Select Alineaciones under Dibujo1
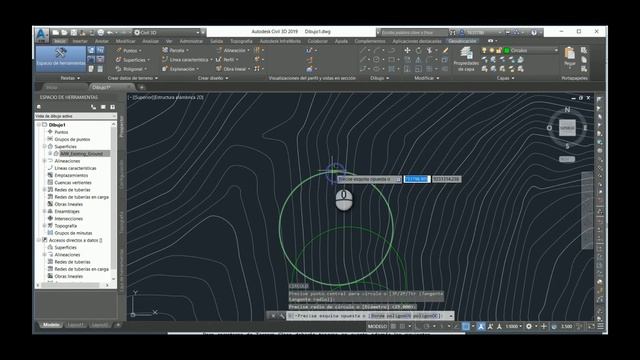Screen dimensions: 640x360 [x=67, y=161]
